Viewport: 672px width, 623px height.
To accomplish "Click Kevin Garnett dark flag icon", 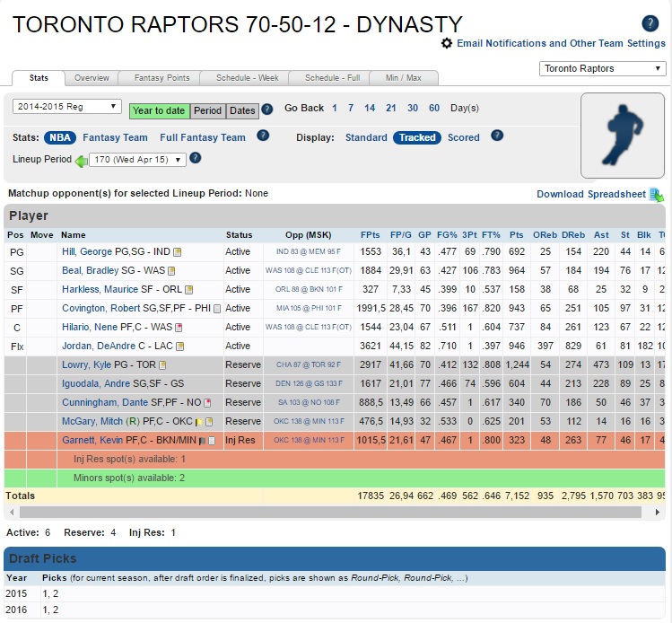I will click(202, 441).
